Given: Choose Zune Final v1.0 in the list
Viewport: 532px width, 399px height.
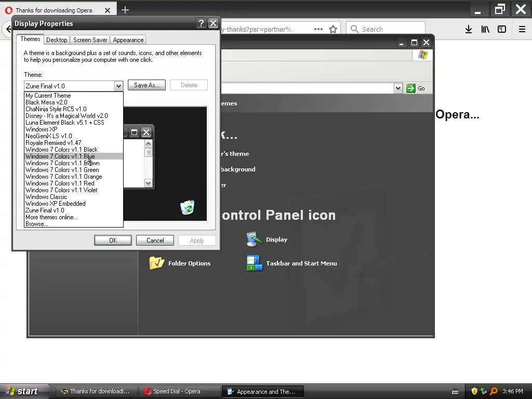Looking at the screenshot, I should pyautogui.click(x=74, y=210).
